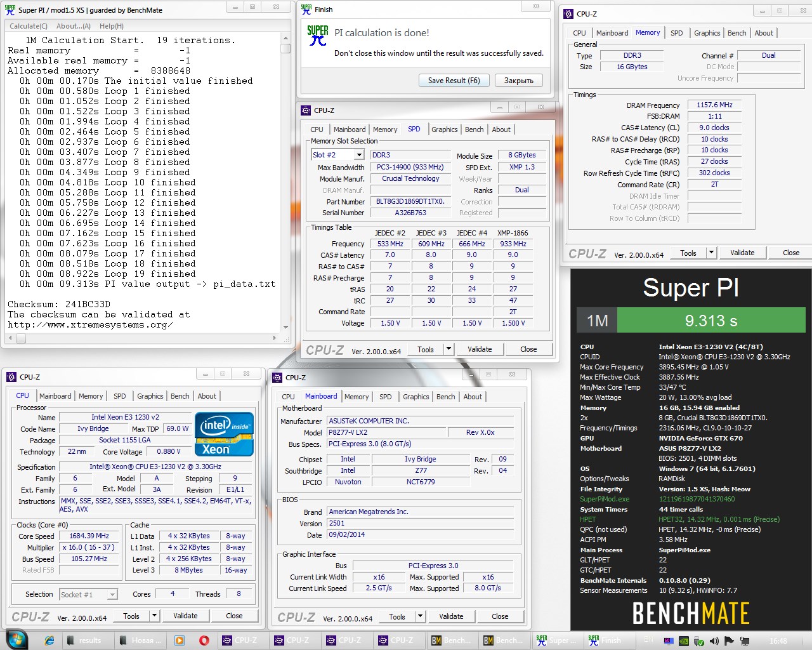Click Validate in CPU-Z Memory window
The height and width of the screenshot is (650, 812).
click(742, 253)
